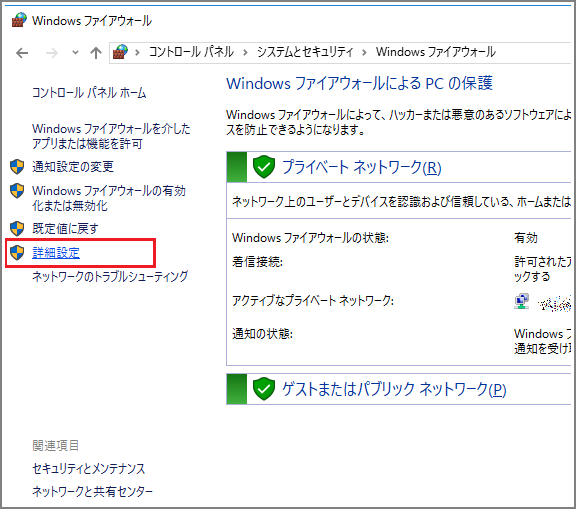576x509 pixels.
Task: Expand chevron after システムとセキュリティ breadcrumb
Action: tap(364, 53)
